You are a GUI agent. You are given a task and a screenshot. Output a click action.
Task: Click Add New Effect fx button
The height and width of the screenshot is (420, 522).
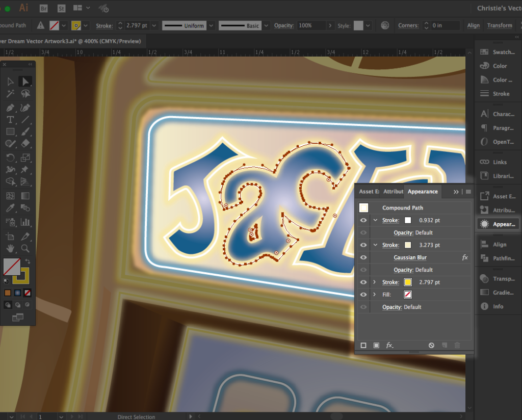click(x=389, y=345)
